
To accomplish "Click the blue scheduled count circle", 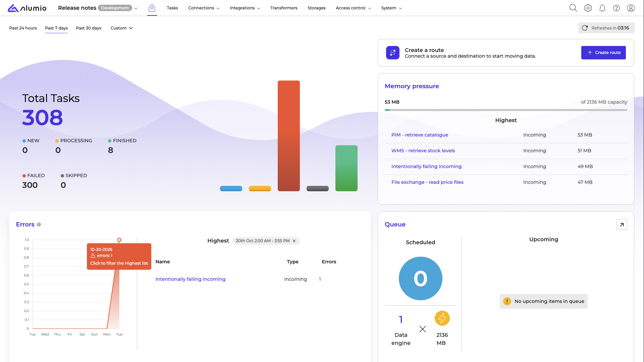I will 421,278.
